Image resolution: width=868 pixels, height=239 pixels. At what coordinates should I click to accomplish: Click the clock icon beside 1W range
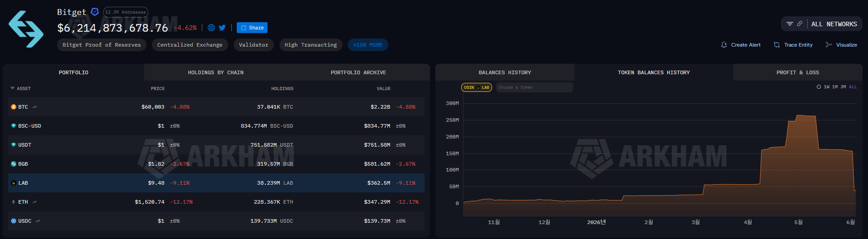(819, 87)
